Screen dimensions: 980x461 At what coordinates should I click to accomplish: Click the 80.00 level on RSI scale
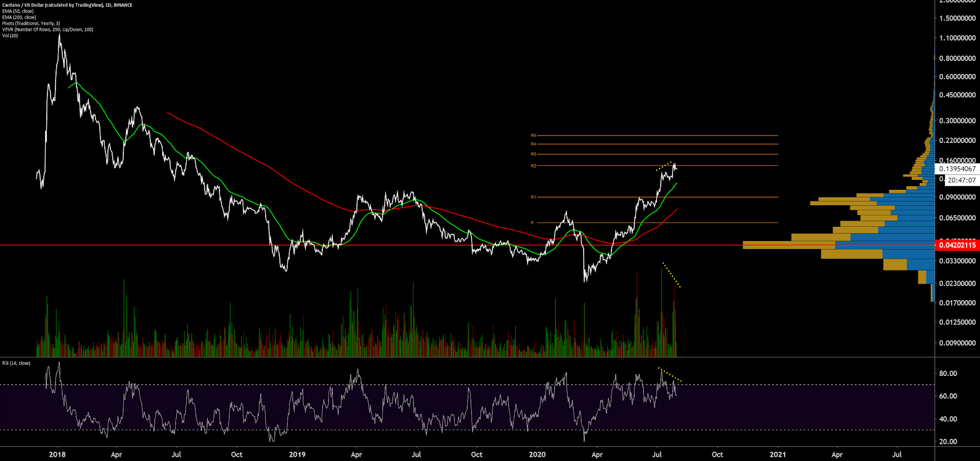[948, 373]
